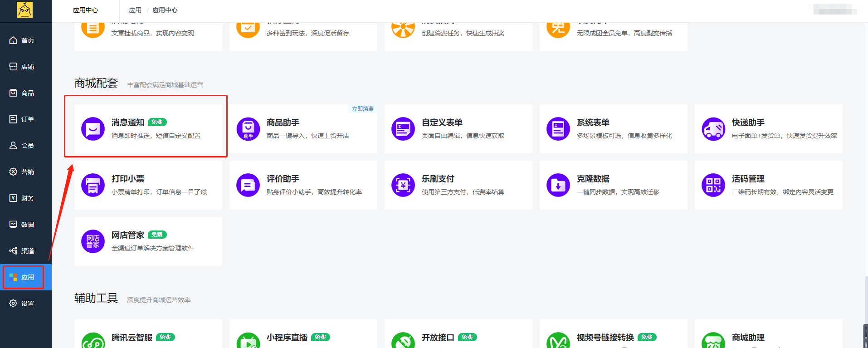
Task: Click the 免费 badge beside 网店管家
Action: point(157,235)
